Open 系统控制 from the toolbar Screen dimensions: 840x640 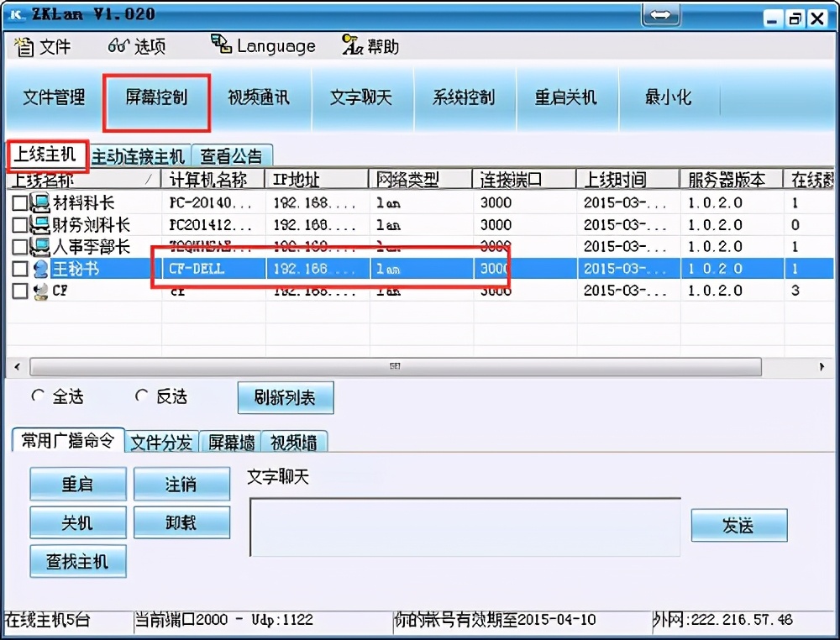[x=465, y=97]
